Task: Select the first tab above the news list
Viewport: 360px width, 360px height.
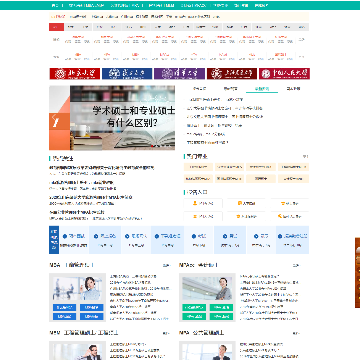Action: pyautogui.click(x=199, y=89)
